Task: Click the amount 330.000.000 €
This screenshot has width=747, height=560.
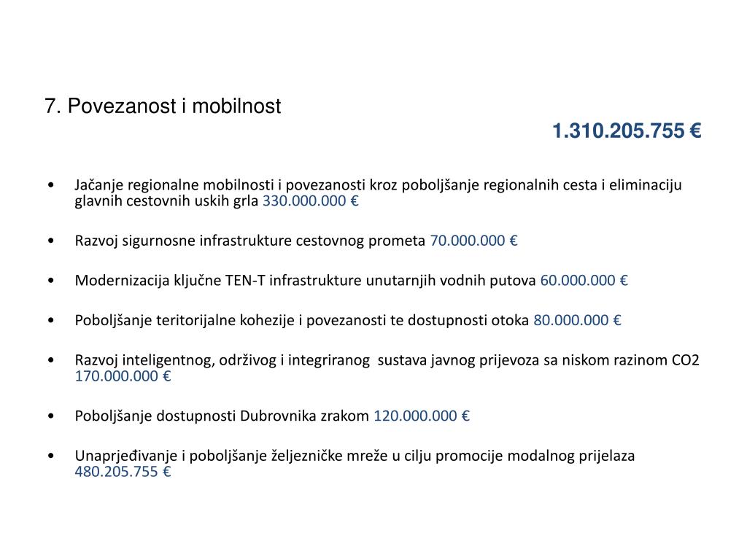Action: [310, 201]
